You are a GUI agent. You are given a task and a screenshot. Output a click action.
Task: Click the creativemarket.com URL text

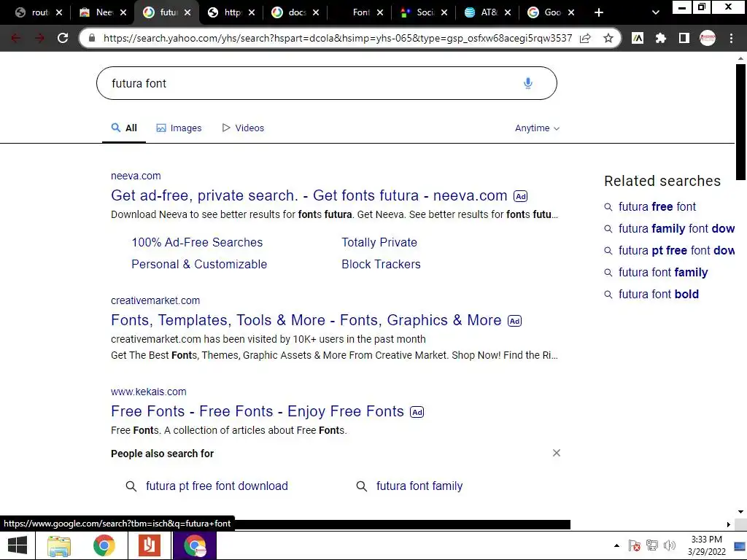(155, 300)
